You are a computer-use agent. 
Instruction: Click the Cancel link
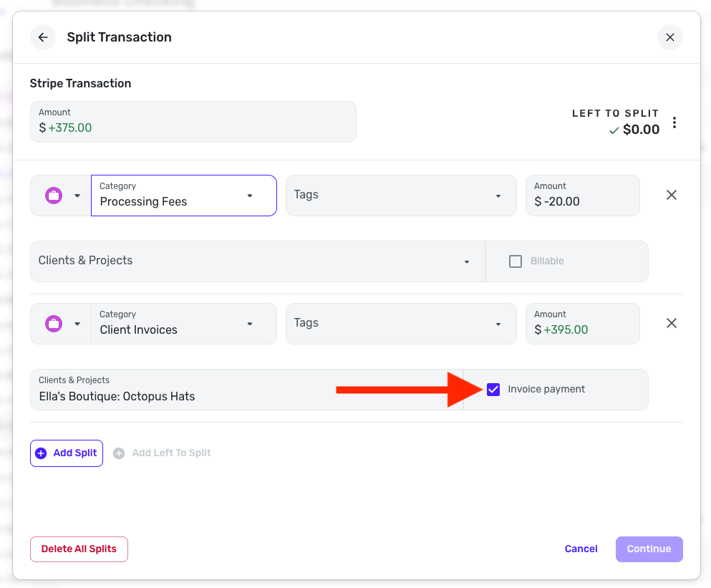coord(581,549)
